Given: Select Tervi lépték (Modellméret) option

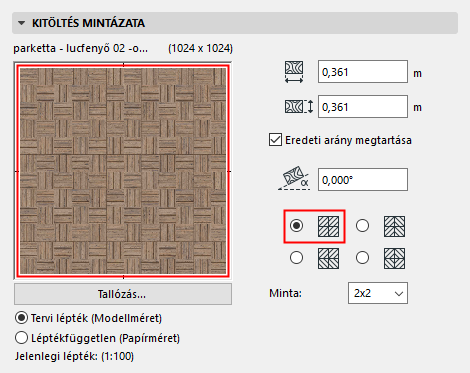Looking at the screenshot, I should [x=21, y=318].
